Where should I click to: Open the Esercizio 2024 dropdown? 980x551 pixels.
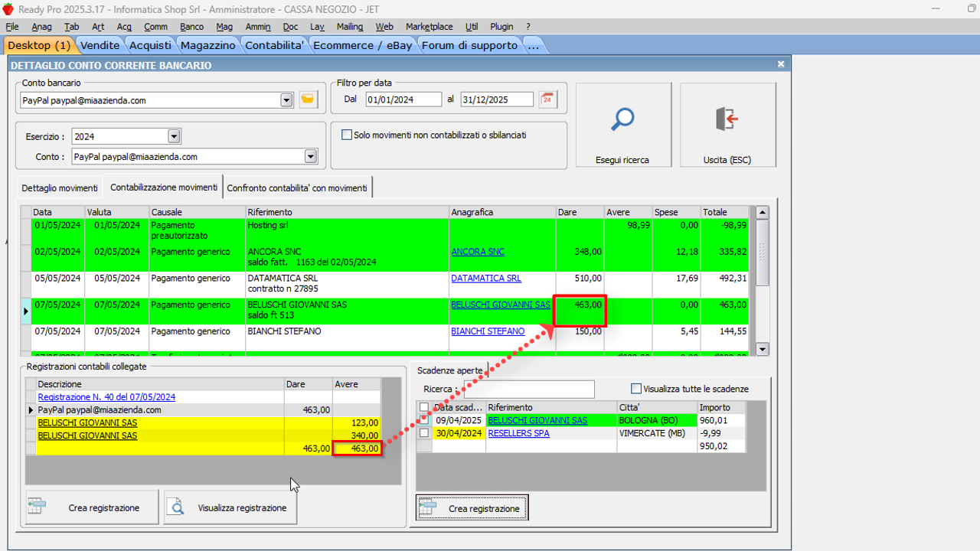coord(174,136)
